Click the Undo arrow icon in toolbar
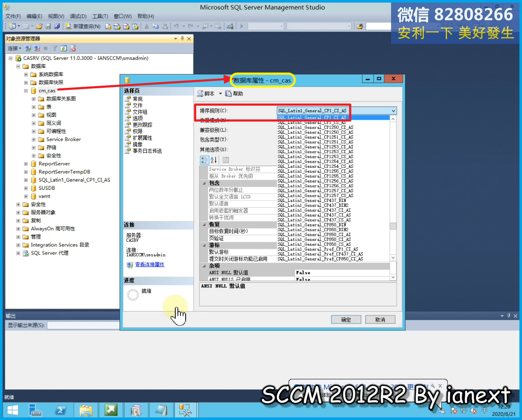 click(x=176, y=26)
